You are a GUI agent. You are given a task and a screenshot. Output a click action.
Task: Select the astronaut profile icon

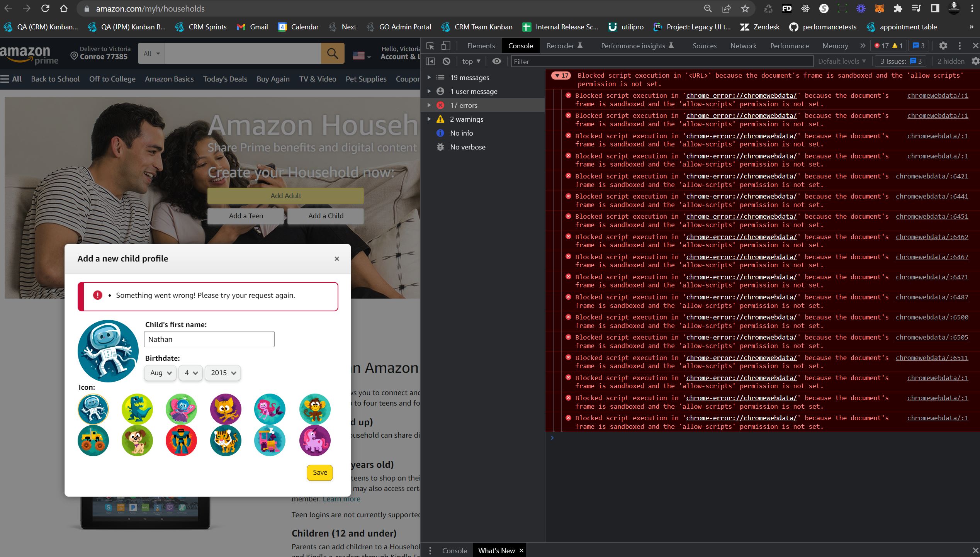93,409
